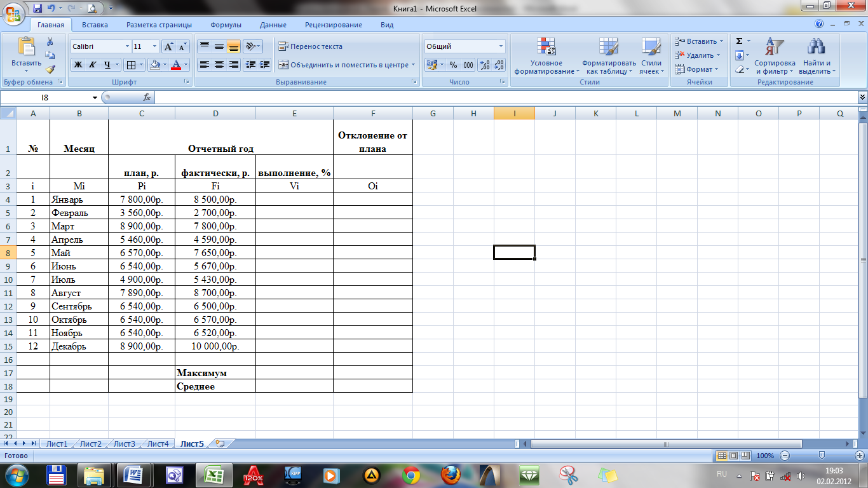The width and height of the screenshot is (868, 488).
Task: Click the zoom slider handle
Action: pyautogui.click(x=822, y=456)
